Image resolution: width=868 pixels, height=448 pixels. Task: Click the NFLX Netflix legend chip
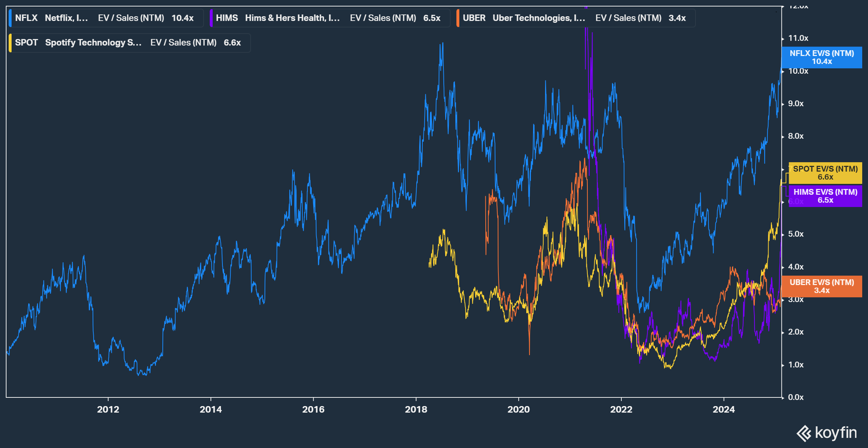106,18
